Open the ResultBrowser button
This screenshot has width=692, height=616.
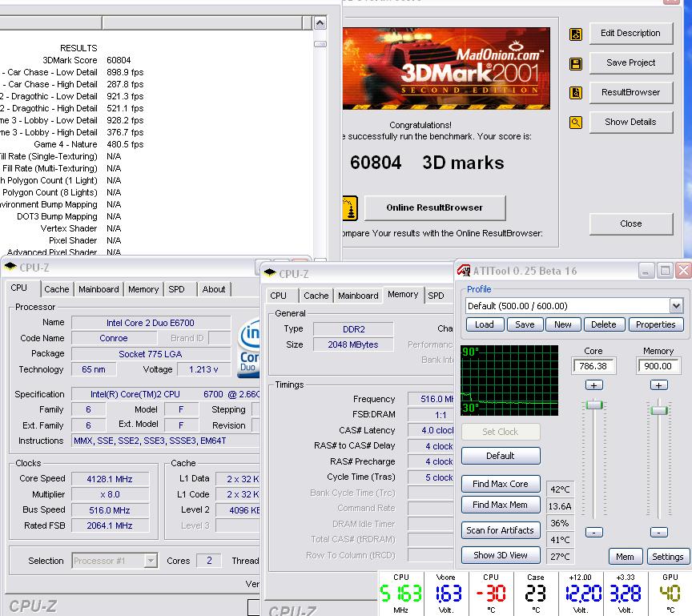(630, 92)
